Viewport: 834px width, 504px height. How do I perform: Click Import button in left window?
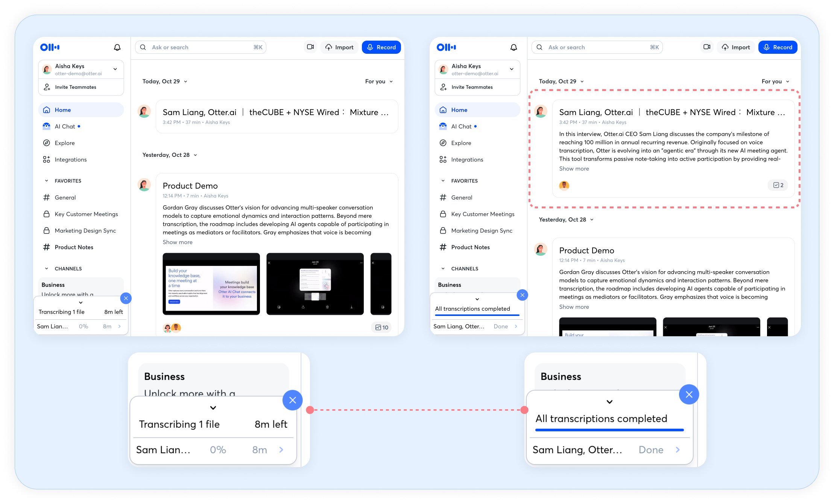[x=339, y=47]
